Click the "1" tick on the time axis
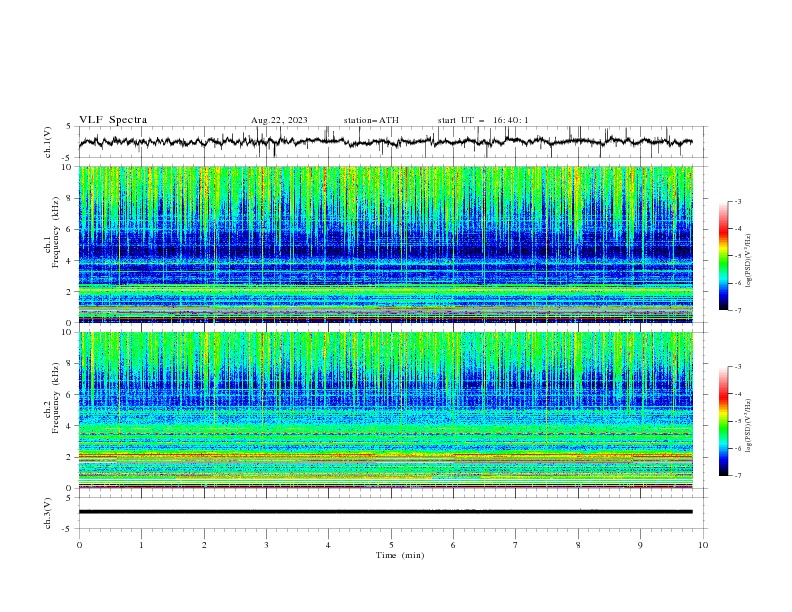792x612 pixels. tap(141, 545)
